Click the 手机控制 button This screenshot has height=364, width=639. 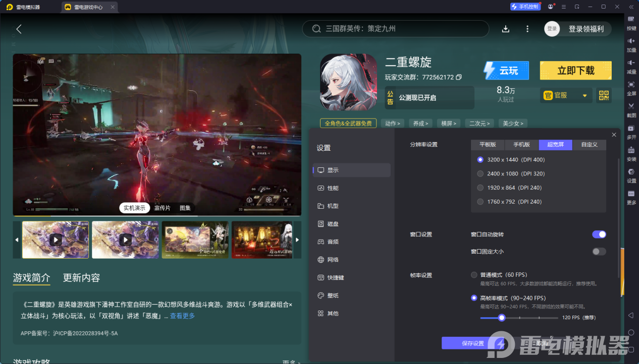[525, 7]
